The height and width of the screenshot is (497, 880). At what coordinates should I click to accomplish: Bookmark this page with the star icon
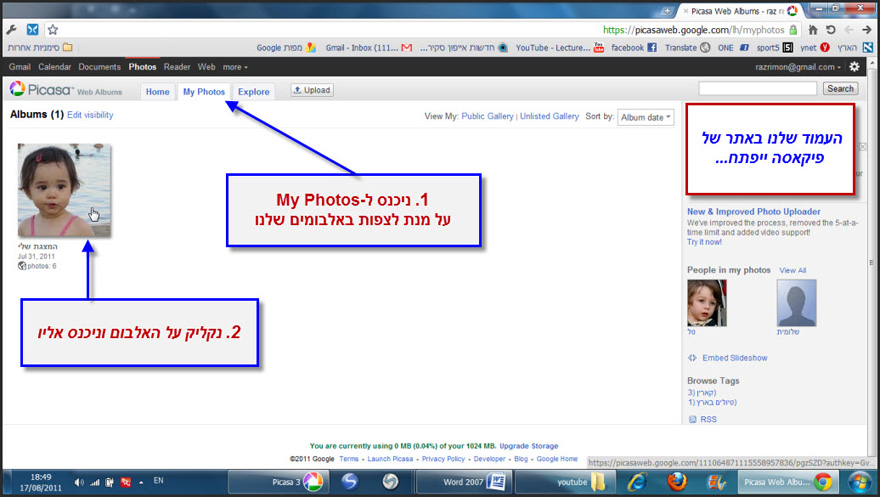tap(53, 30)
